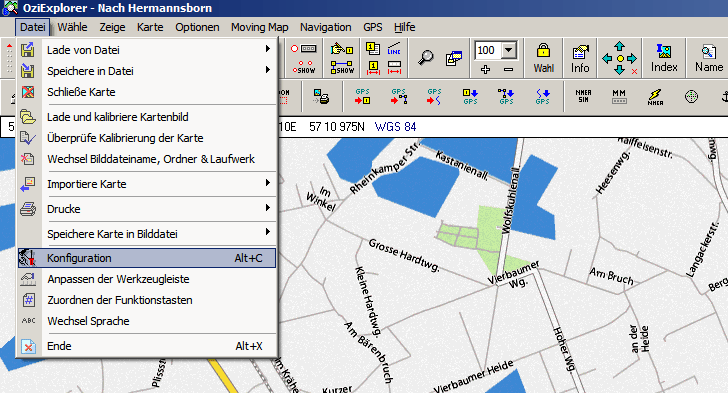The width and height of the screenshot is (728, 393).
Task: Click the yellow center dot in arrows
Action: click(620, 59)
